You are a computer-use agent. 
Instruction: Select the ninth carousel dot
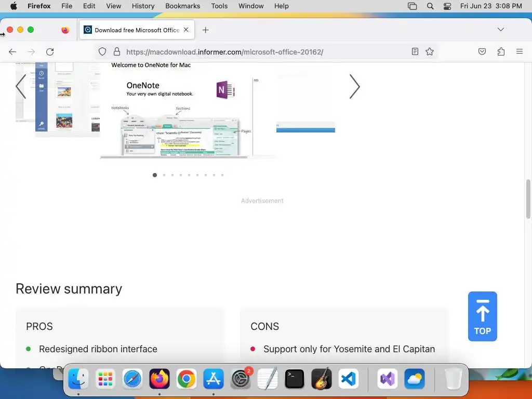[222, 175]
